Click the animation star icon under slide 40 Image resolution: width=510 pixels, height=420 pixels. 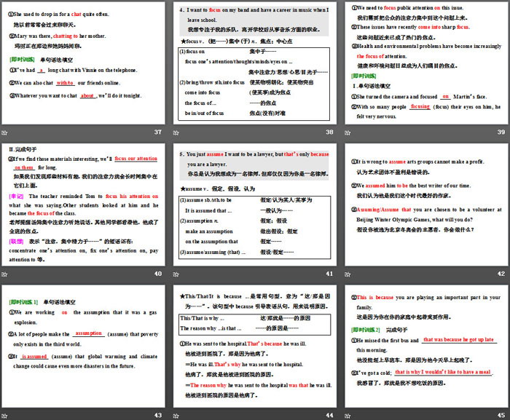(4, 274)
